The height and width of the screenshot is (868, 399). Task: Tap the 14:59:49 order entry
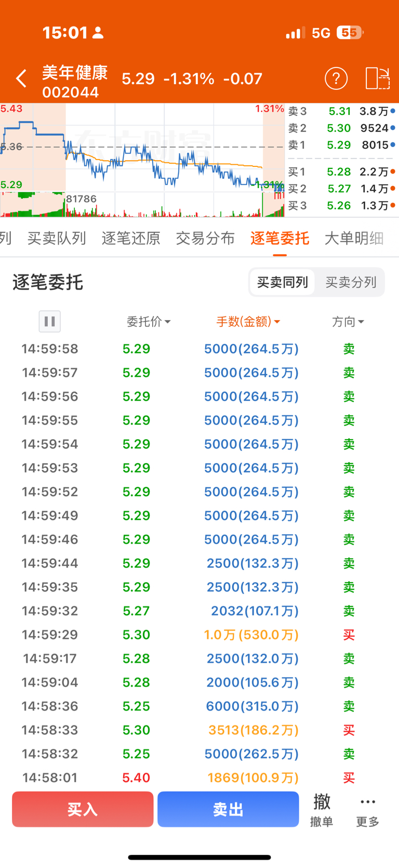coord(199,516)
